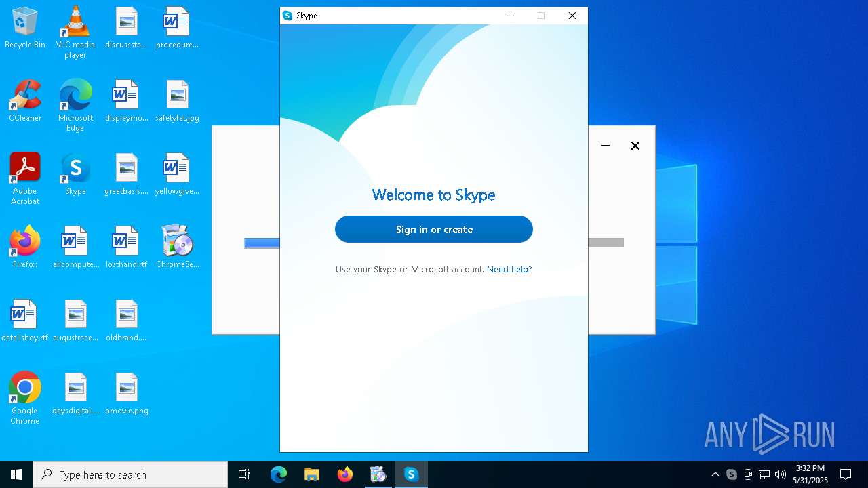Viewport: 868px width, 488px height.
Task: Select the losthand.rtf document
Action: pyautogui.click(x=126, y=248)
